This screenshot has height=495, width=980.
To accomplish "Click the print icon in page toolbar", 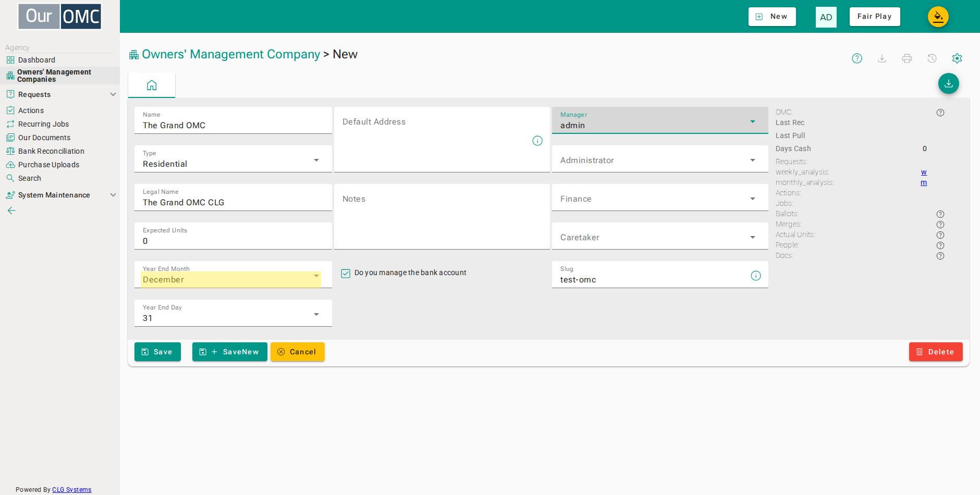I will pos(907,58).
